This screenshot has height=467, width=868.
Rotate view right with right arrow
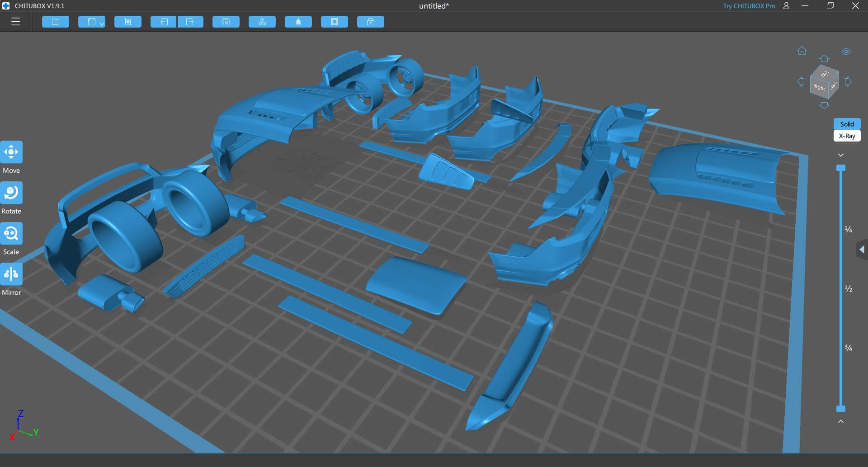click(848, 82)
